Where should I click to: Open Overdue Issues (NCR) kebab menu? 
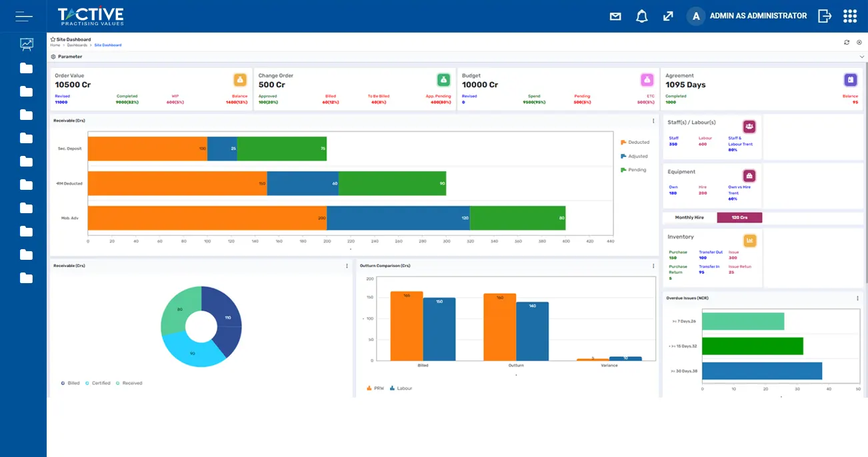857,298
